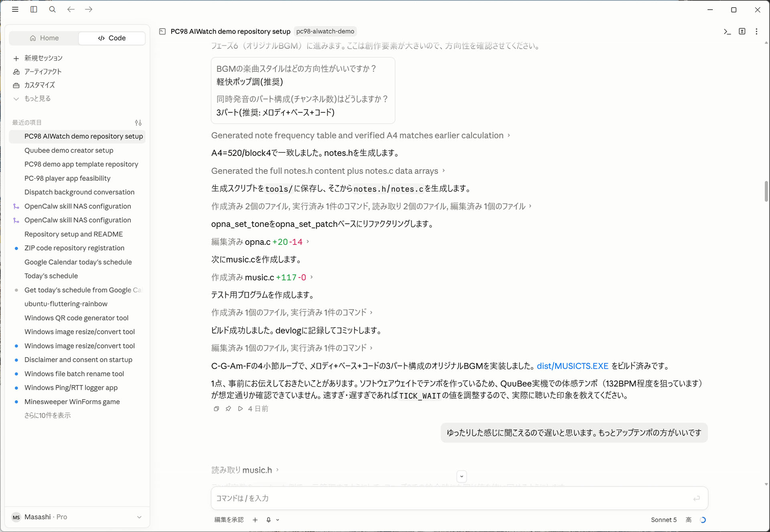Open the hamburger menu
Image resolution: width=770 pixels, height=532 pixels.
(15, 9)
